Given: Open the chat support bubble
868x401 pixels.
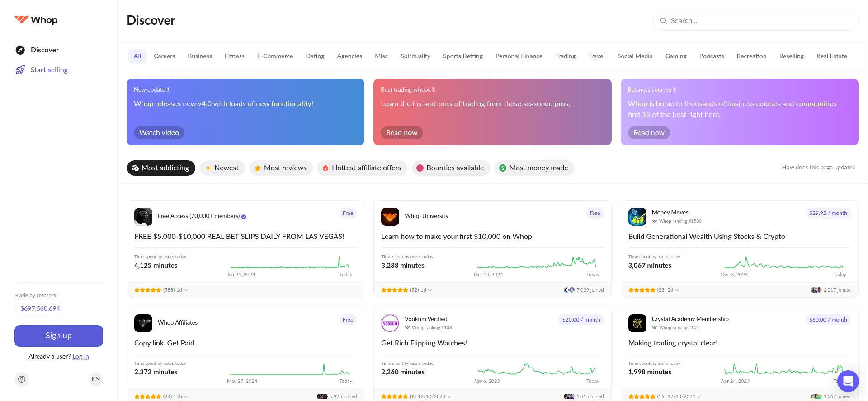Looking at the screenshot, I should pos(848,381).
